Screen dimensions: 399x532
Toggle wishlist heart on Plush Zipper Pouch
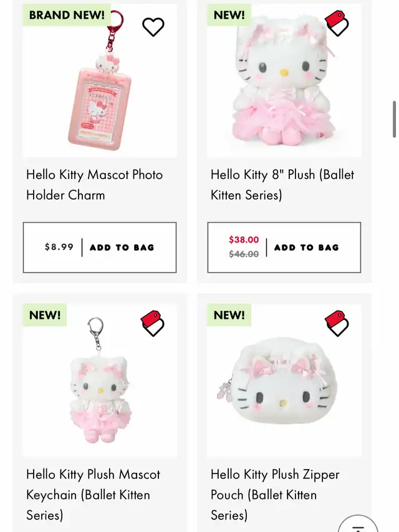337,323
